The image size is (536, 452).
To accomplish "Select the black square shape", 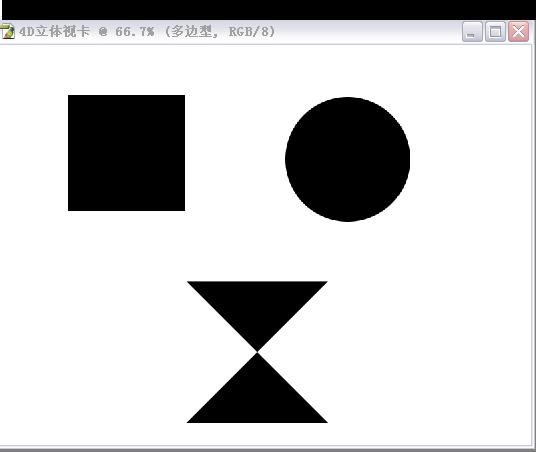I will pos(126,153).
